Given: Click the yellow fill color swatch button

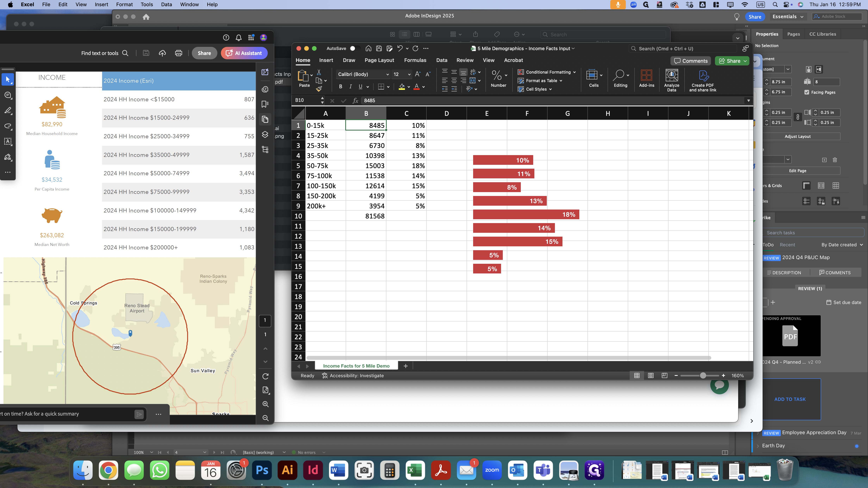Looking at the screenshot, I should point(402,87).
